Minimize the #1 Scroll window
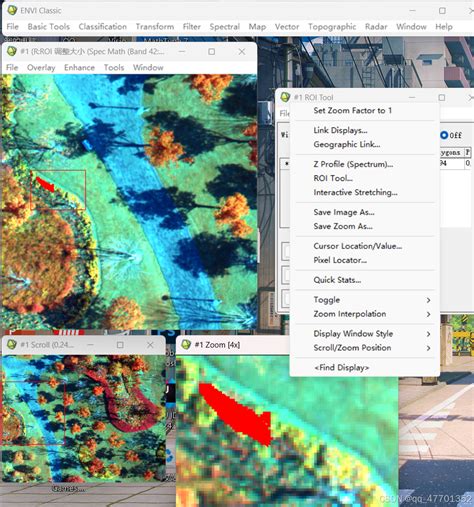Image resolution: width=474 pixels, height=507 pixels. pos(91,345)
